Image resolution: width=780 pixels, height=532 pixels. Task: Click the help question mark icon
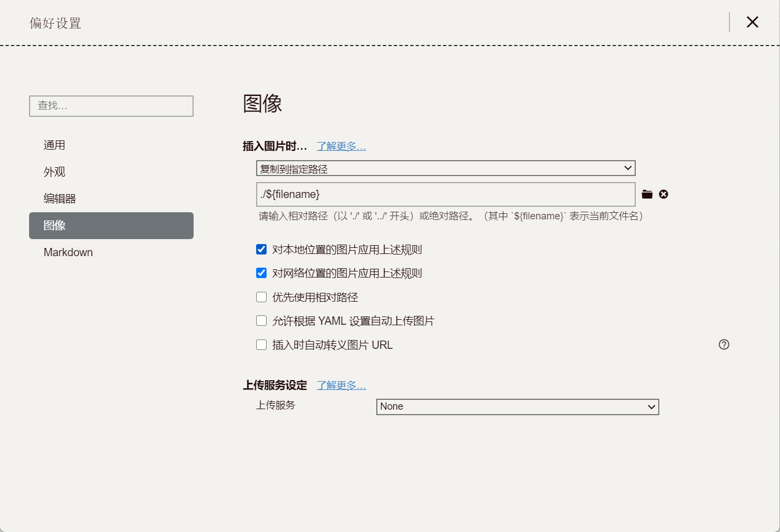pos(724,344)
